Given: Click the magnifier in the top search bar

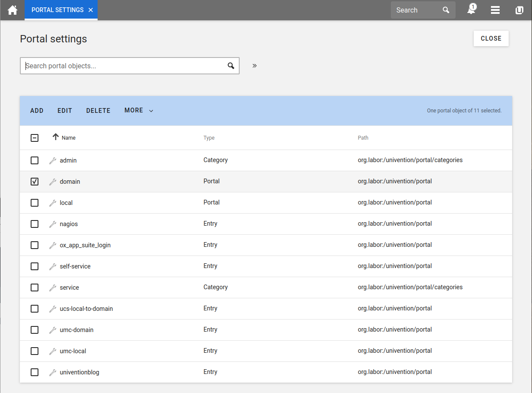Looking at the screenshot, I should (446, 10).
